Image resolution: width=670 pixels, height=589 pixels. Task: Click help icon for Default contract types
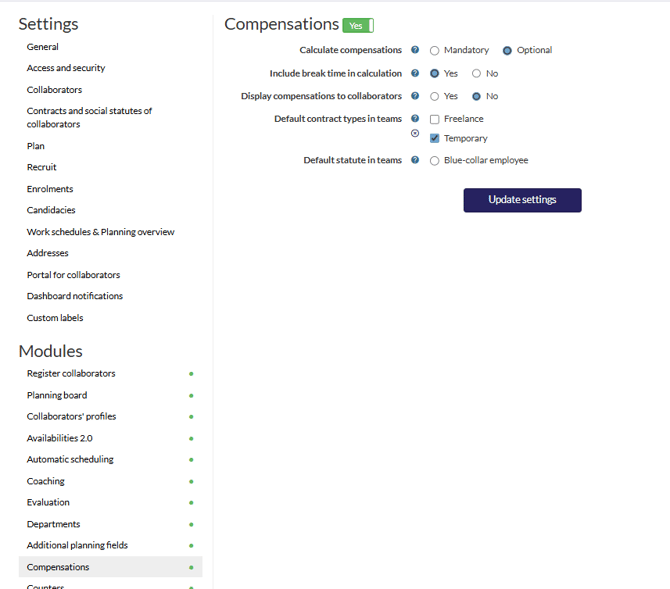tap(415, 119)
